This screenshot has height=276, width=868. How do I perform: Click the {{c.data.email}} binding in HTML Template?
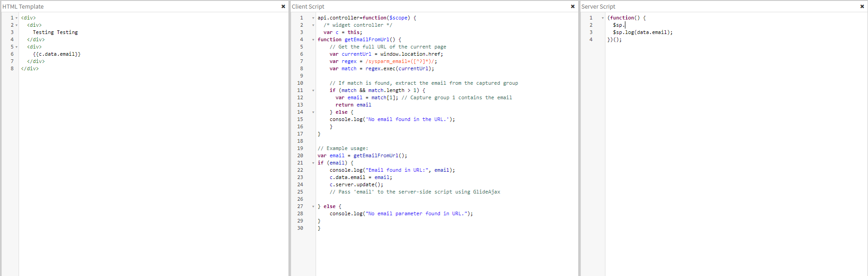[x=57, y=54]
